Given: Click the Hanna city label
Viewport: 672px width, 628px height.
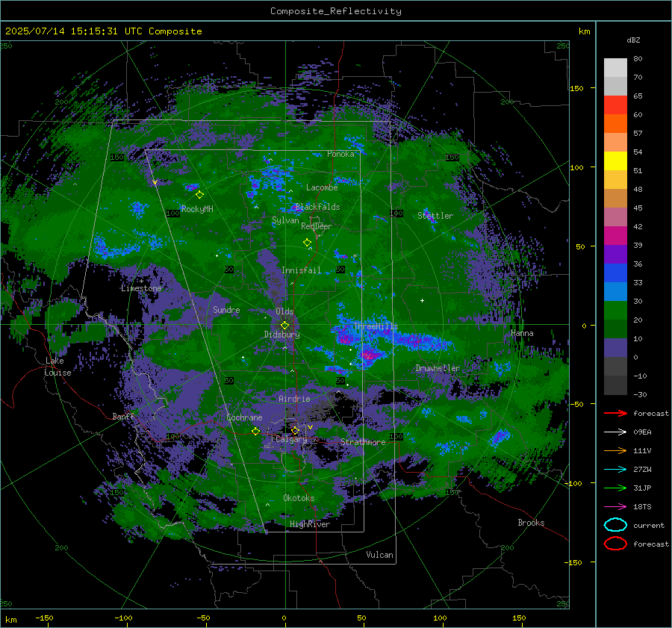Looking at the screenshot, I should point(522,333).
